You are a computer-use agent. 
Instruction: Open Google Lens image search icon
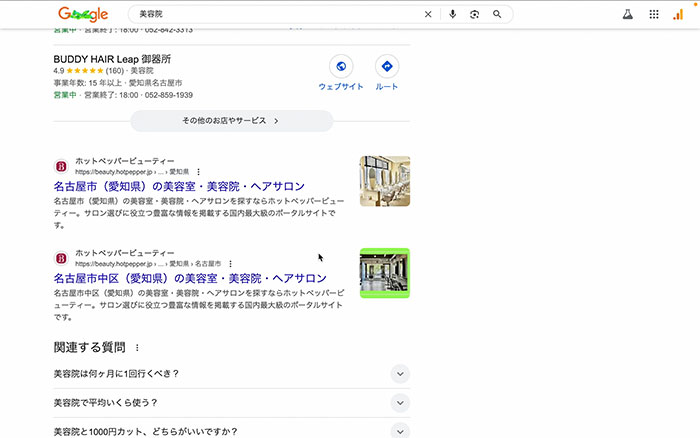tap(474, 14)
